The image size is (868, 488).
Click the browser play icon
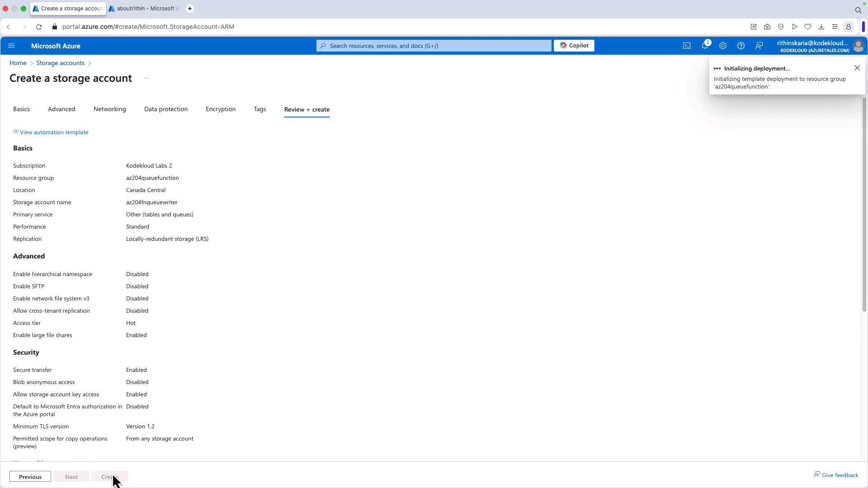click(x=794, y=27)
